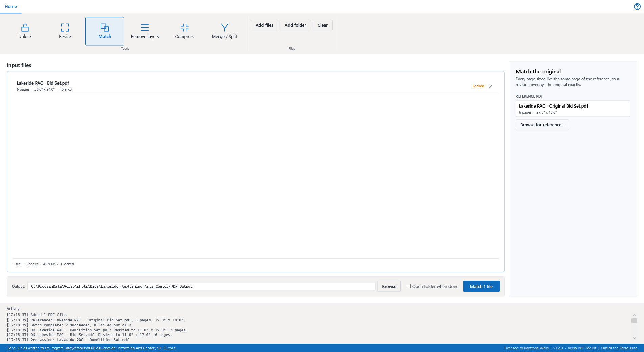Remove Lakeside PAC - Bid Set.pdf from list
Image resolution: width=644 pixels, height=352 pixels.
491,86
